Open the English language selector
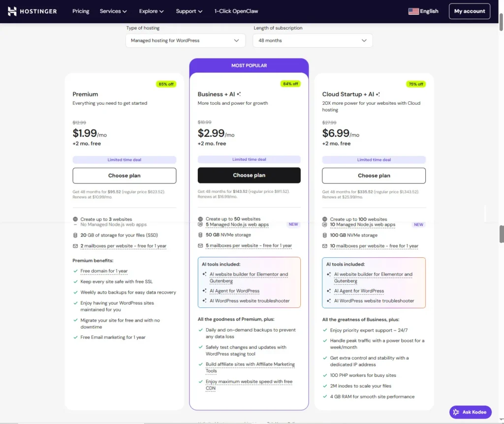The width and height of the screenshot is (504, 424). [x=423, y=11]
